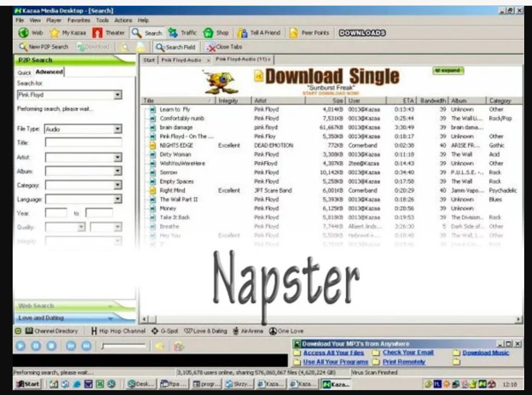
Task: Open the Language dropdown
Action: click(117, 199)
